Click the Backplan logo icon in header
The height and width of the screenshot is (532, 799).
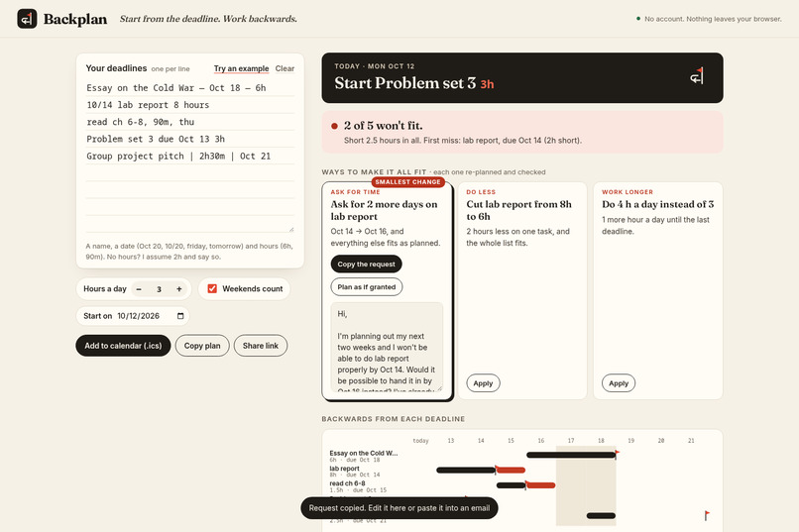(27, 19)
